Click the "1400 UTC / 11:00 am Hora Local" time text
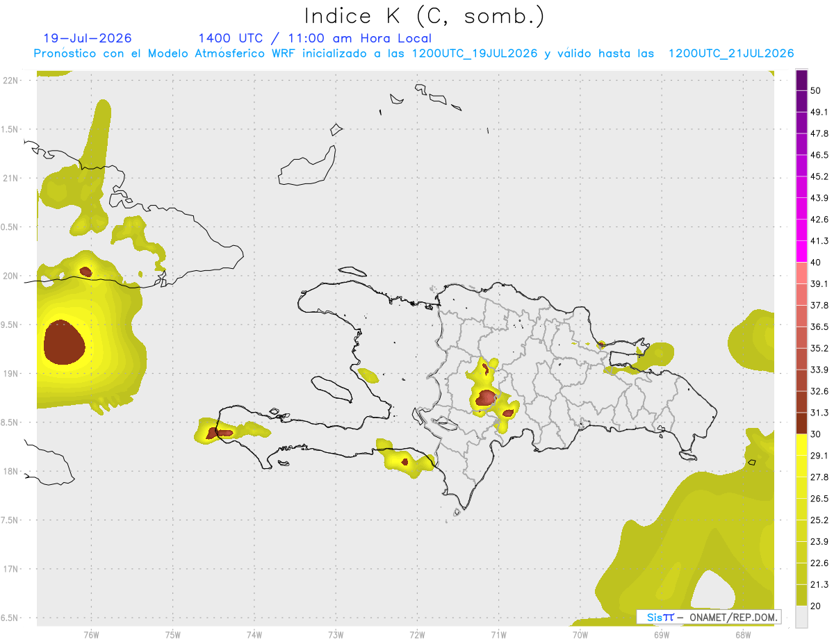The image size is (834, 644). 315,38
